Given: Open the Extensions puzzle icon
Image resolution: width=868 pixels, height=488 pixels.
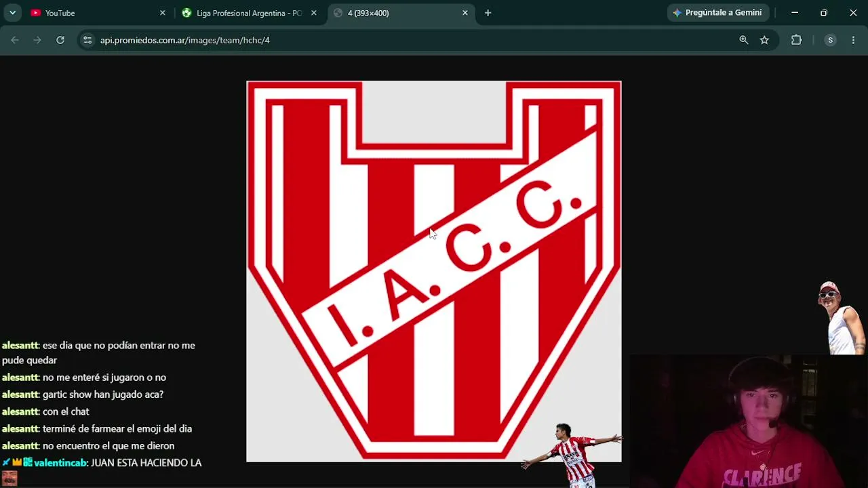Looking at the screenshot, I should [x=797, y=40].
